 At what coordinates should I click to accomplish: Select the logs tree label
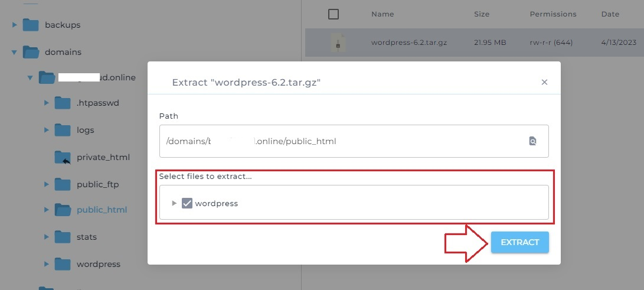tap(86, 130)
